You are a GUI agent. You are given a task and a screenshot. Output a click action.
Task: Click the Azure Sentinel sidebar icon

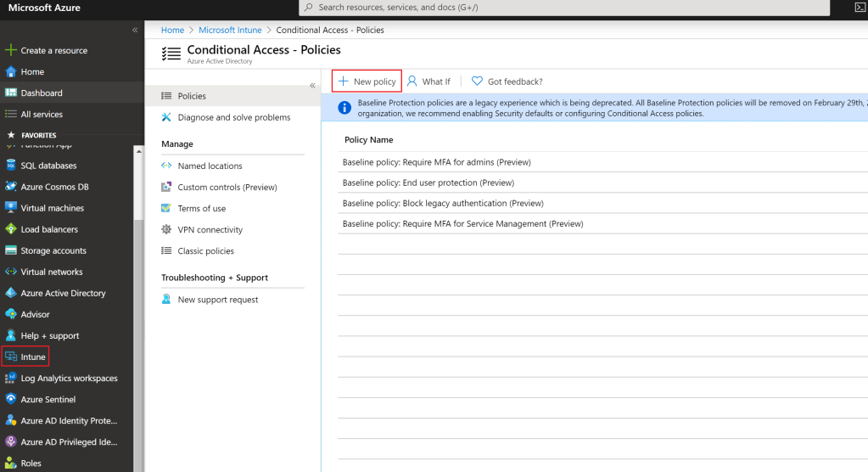(x=11, y=400)
